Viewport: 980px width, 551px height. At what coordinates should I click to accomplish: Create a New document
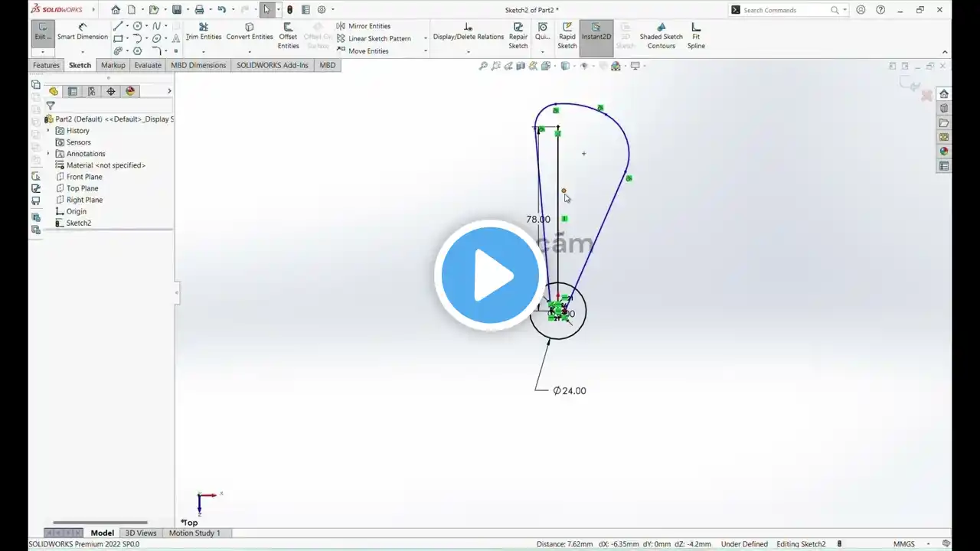[x=132, y=10]
